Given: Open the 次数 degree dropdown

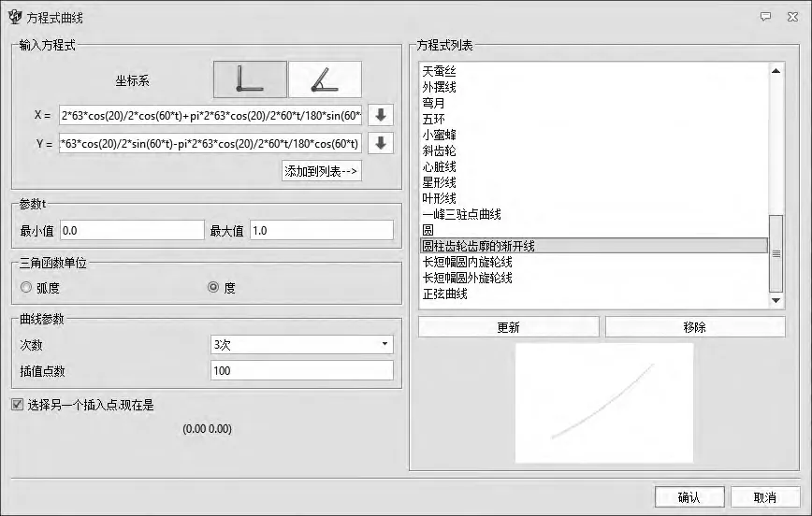Looking at the screenshot, I should click(302, 345).
